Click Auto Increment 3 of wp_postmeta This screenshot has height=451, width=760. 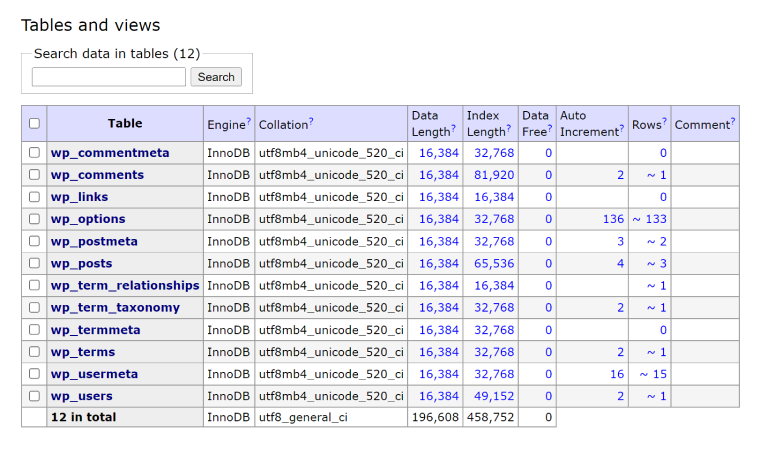[620, 242]
